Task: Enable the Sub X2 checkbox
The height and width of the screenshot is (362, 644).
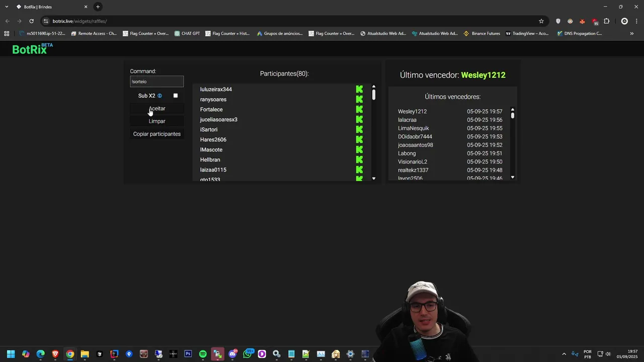Action: coord(176,96)
